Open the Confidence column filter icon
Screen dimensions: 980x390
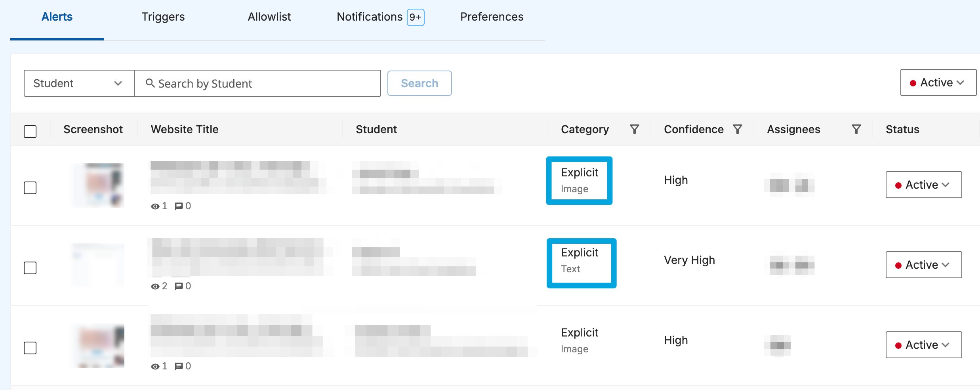coord(738,129)
